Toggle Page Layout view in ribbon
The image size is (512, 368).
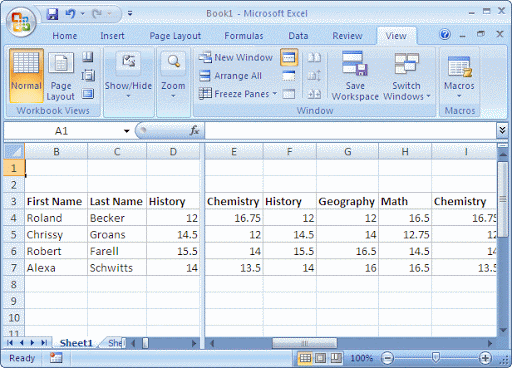[61, 76]
